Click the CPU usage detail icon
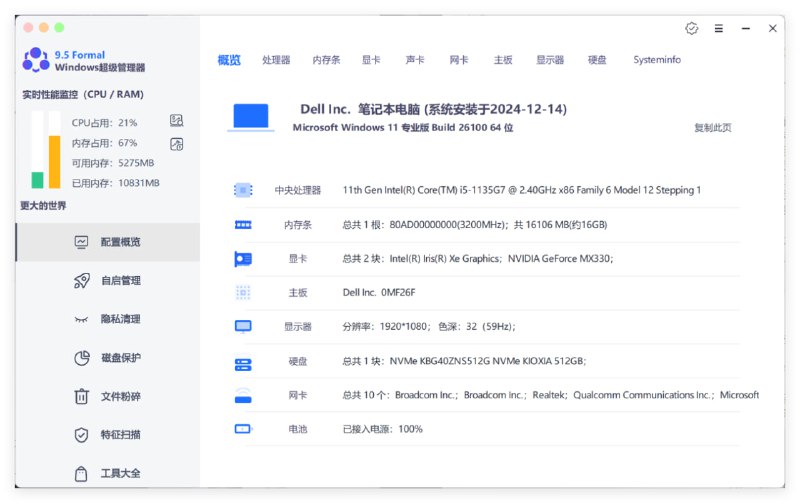The image size is (800, 503). click(x=177, y=120)
